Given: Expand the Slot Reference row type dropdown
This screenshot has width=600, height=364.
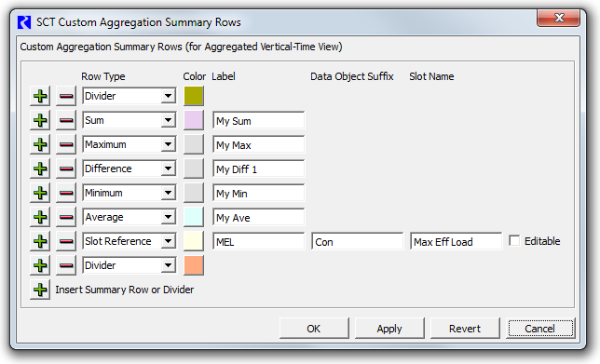Looking at the screenshot, I should point(168,241).
